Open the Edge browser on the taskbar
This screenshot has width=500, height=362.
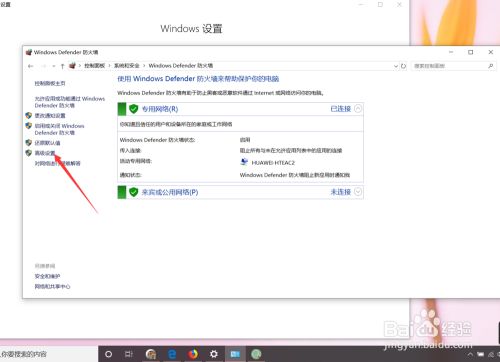(172, 354)
